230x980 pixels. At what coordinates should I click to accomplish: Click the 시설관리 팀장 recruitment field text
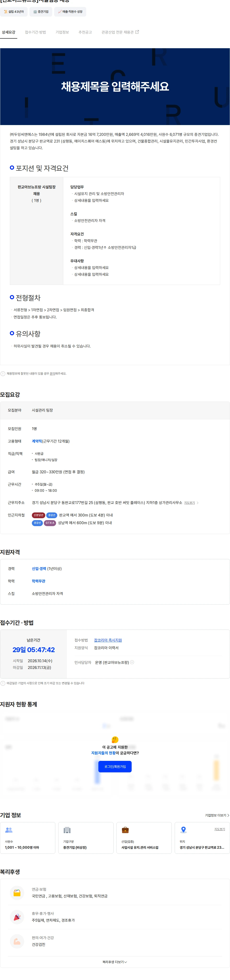(42, 410)
